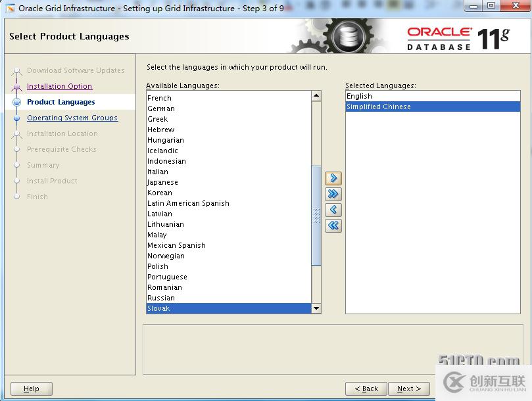Close the Oracle Grid Infrastructure window
The image size is (532, 401).
click(516, 6)
